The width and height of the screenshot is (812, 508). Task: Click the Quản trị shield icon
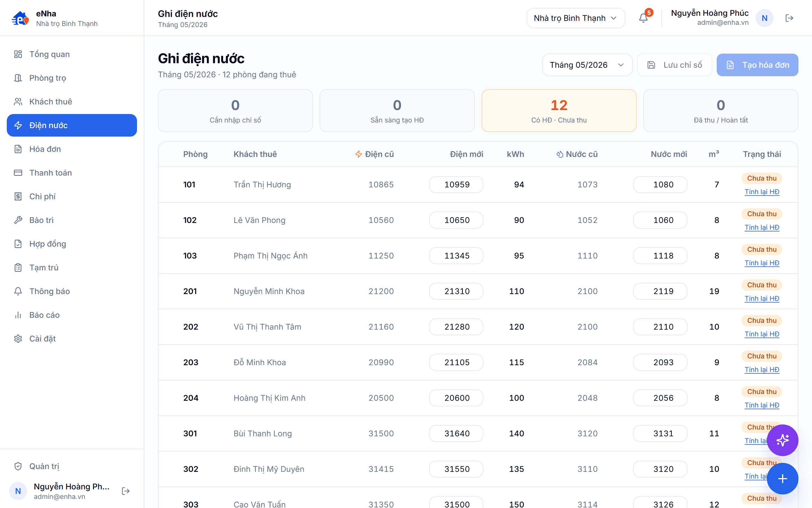click(18, 466)
